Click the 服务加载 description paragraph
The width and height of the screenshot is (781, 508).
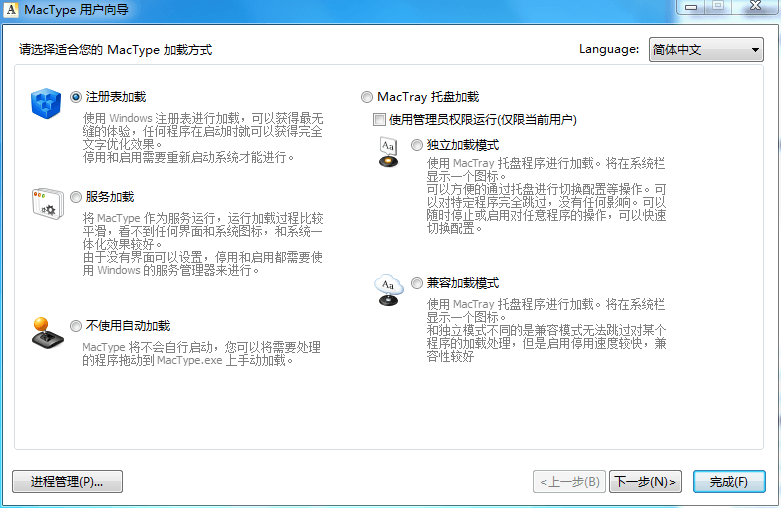[203, 245]
